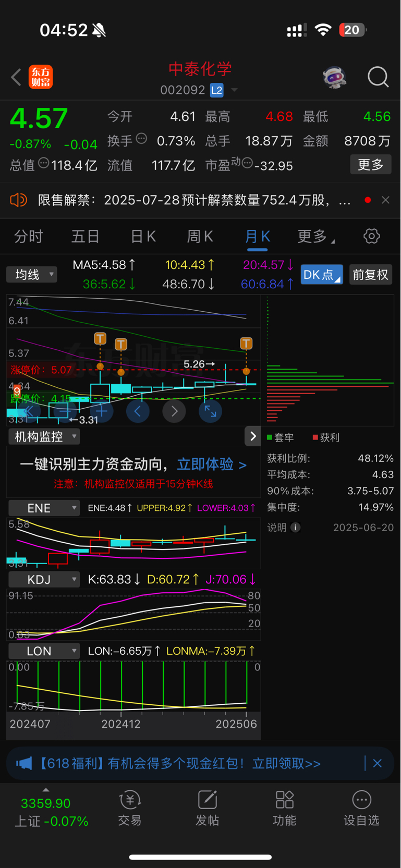This screenshot has width=401, height=868.
Task: Open the 交易 trade icon
Action: (130, 800)
